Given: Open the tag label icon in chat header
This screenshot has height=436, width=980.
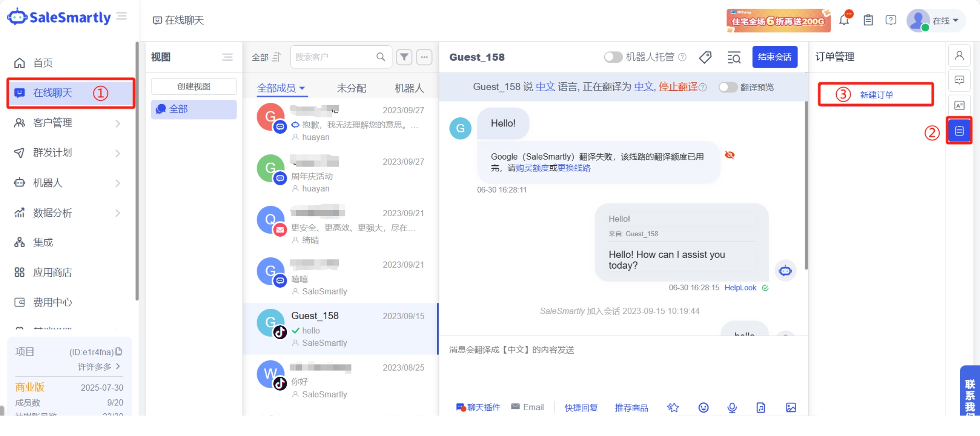Looking at the screenshot, I should tap(705, 57).
